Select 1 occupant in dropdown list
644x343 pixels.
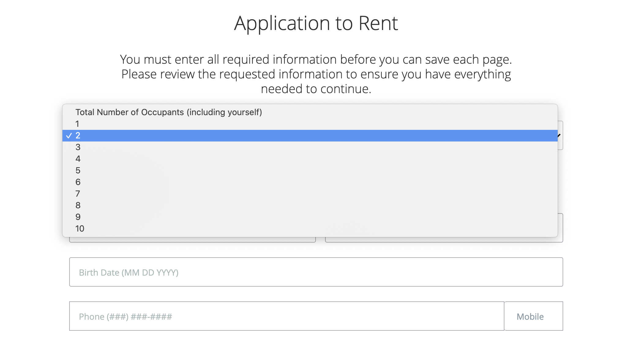point(77,124)
